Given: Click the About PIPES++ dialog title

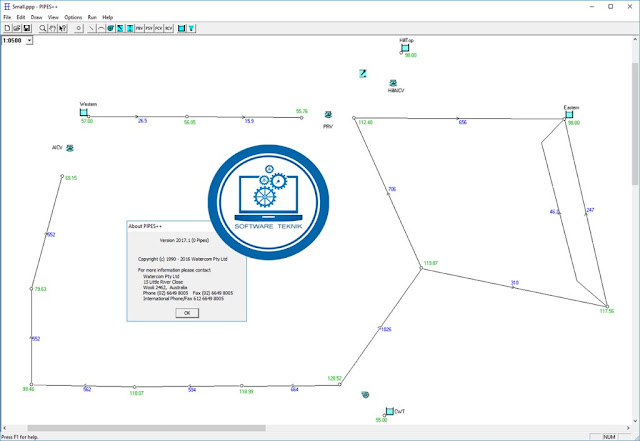Looking at the screenshot, I should 145,226.
